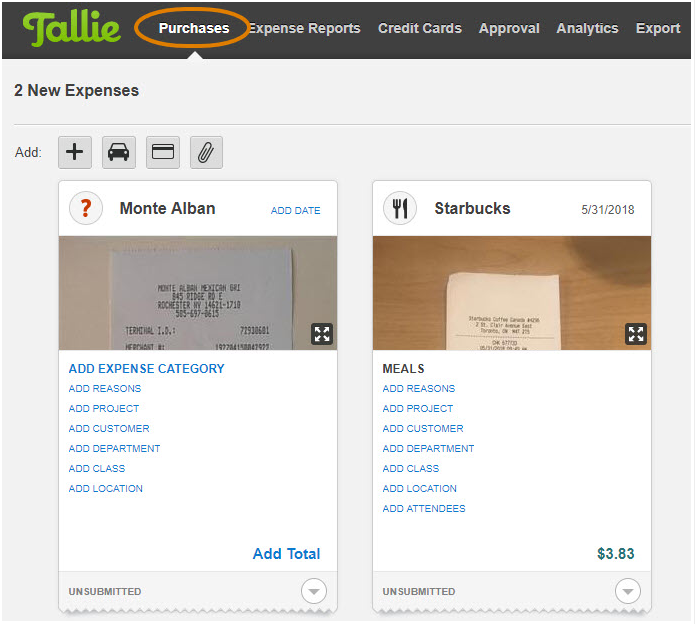Expand the Starbucks receipt image
695x624 pixels.
tap(636, 334)
